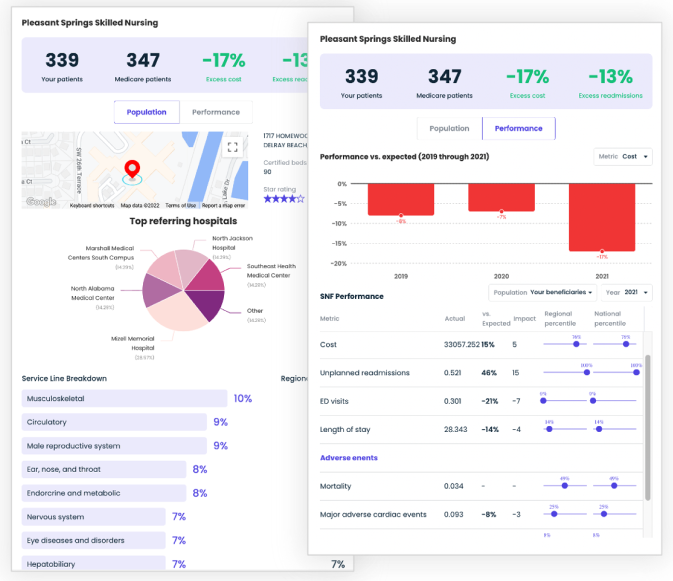Click the Male reproductive system bar

click(x=114, y=446)
